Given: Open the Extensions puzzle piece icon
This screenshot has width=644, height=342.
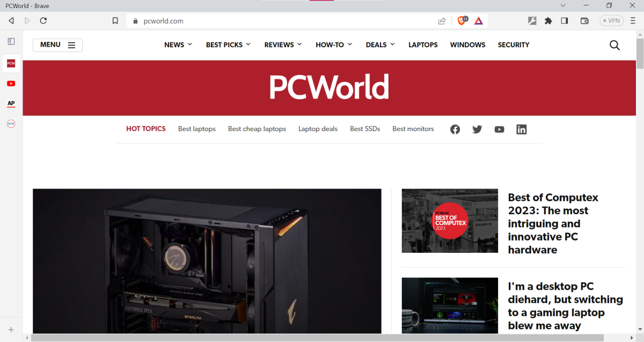Looking at the screenshot, I should (x=548, y=21).
